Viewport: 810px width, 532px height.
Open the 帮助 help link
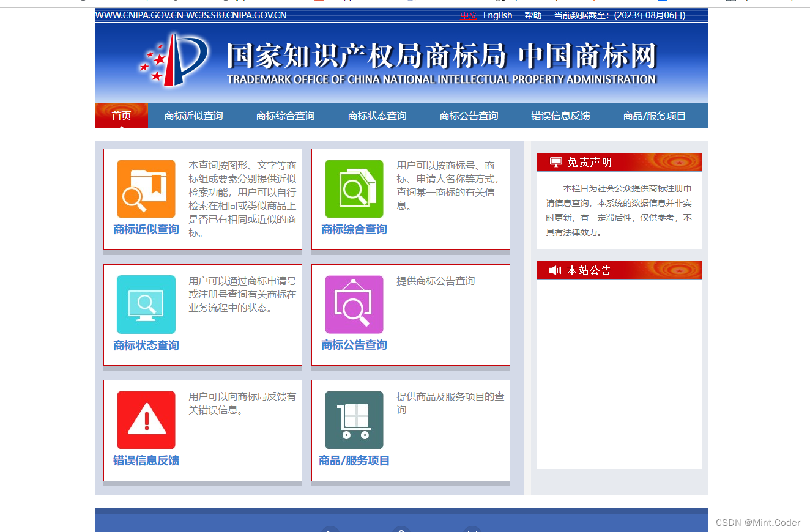pyautogui.click(x=533, y=15)
